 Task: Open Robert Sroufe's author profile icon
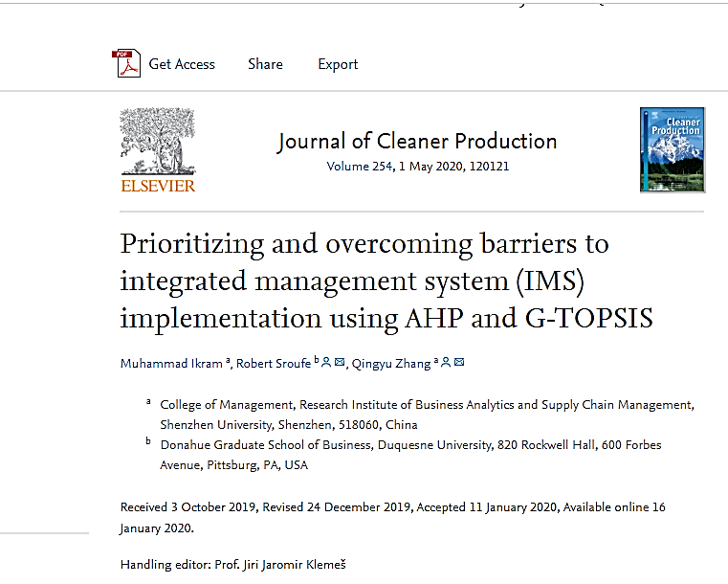point(326,362)
